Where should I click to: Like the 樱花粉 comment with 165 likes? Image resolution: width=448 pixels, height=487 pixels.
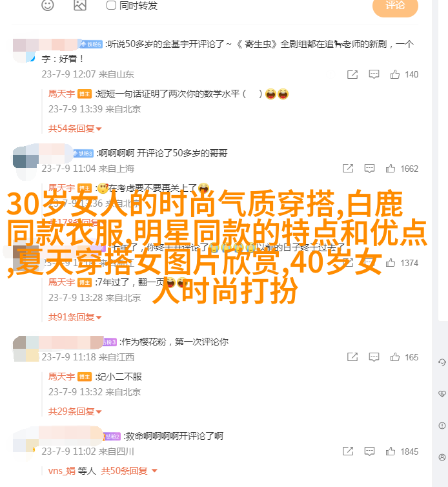click(395, 357)
